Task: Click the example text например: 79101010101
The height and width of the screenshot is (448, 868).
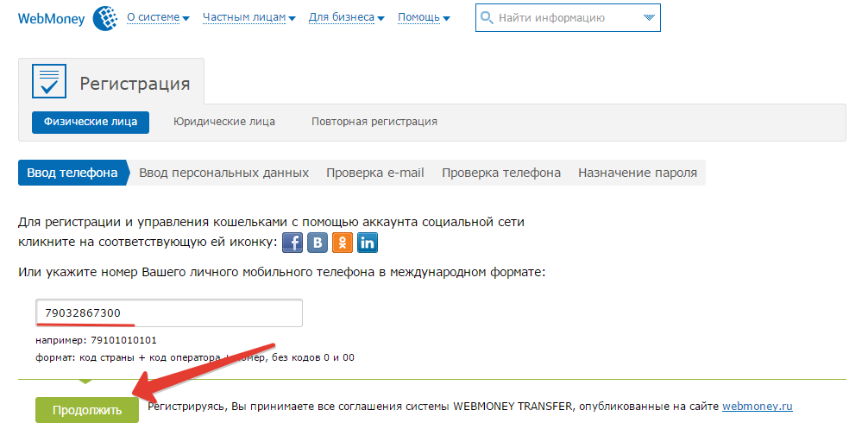Action: coord(96,340)
